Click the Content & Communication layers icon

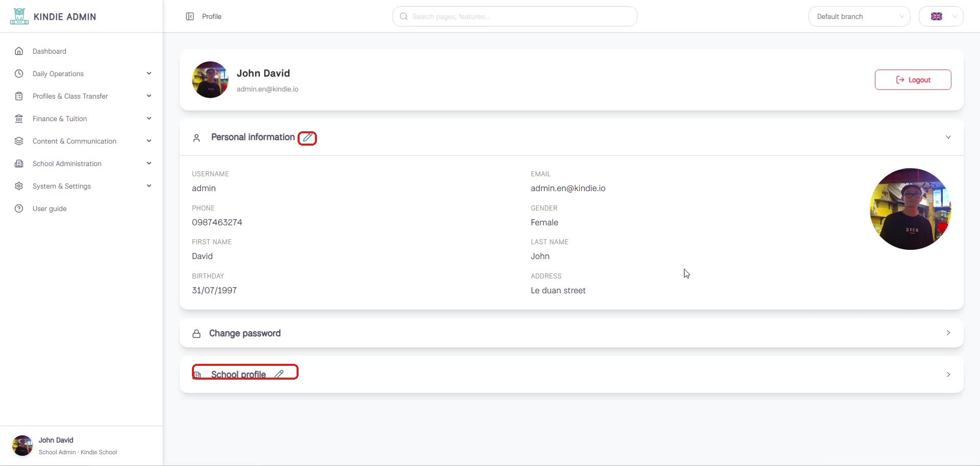[19, 141]
